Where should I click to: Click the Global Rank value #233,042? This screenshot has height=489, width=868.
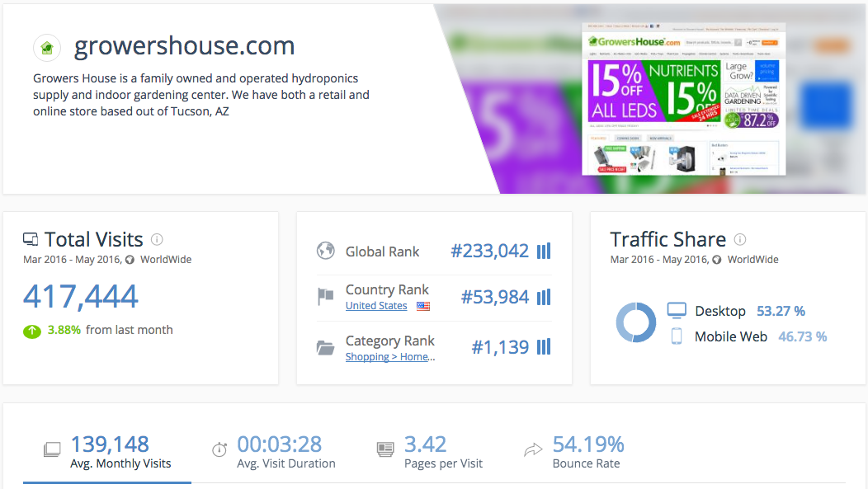point(490,252)
